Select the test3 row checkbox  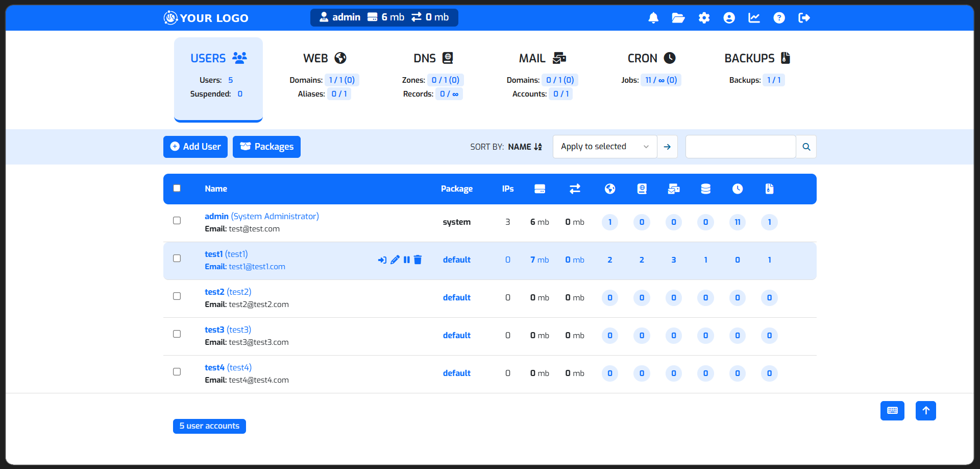click(177, 334)
